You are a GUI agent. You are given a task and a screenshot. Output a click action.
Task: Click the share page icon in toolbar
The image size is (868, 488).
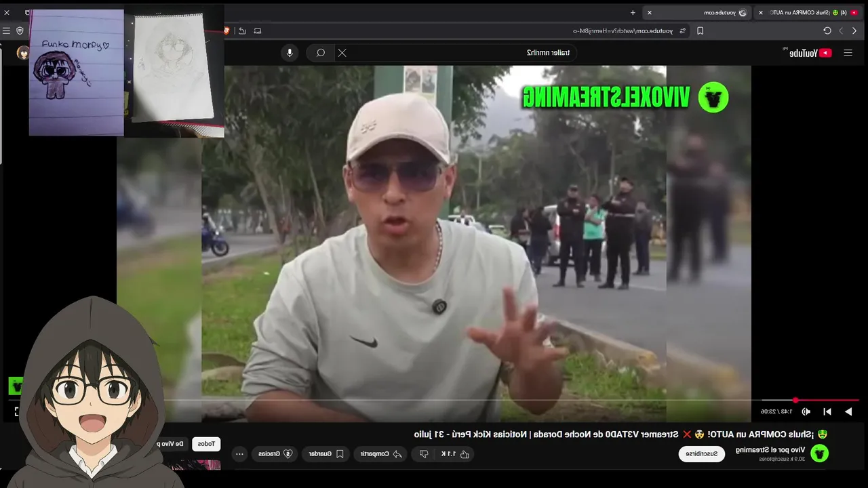(242, 30)
